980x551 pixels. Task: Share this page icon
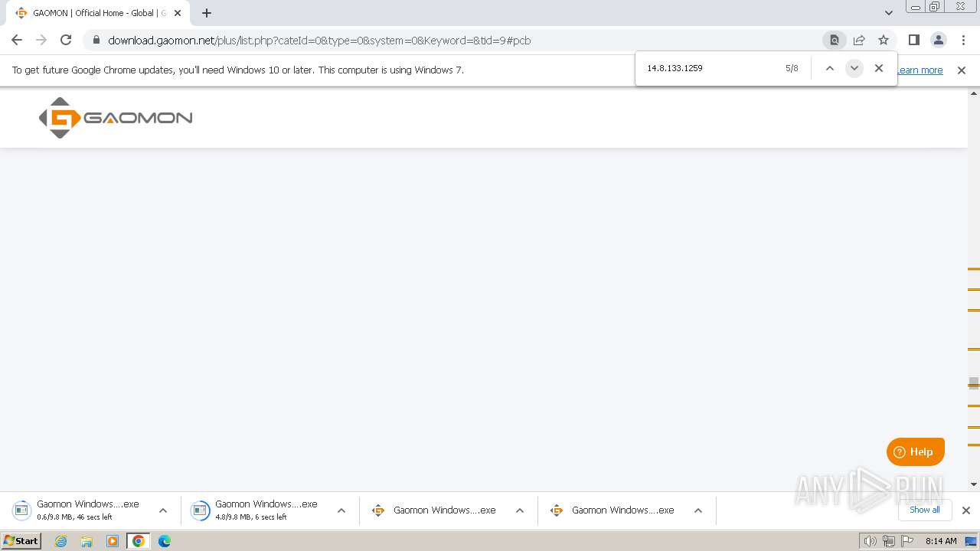pyautogui.click(x=859, y=40)
